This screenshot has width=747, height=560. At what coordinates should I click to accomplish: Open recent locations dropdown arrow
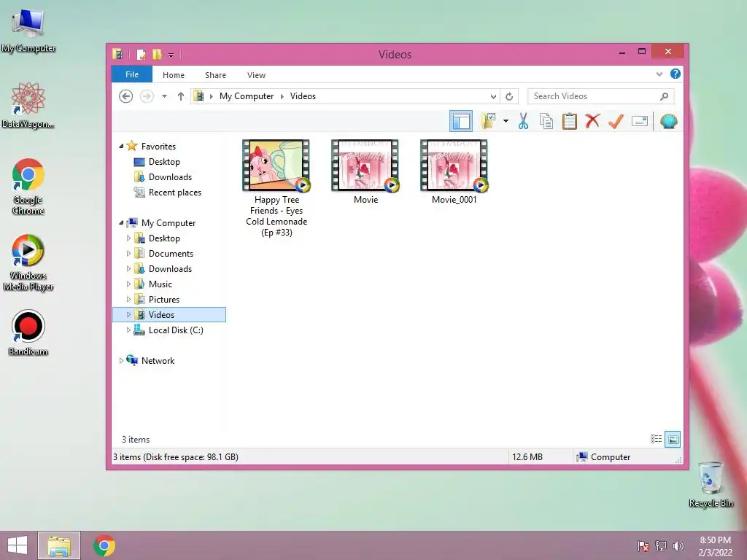click(164, 96)
